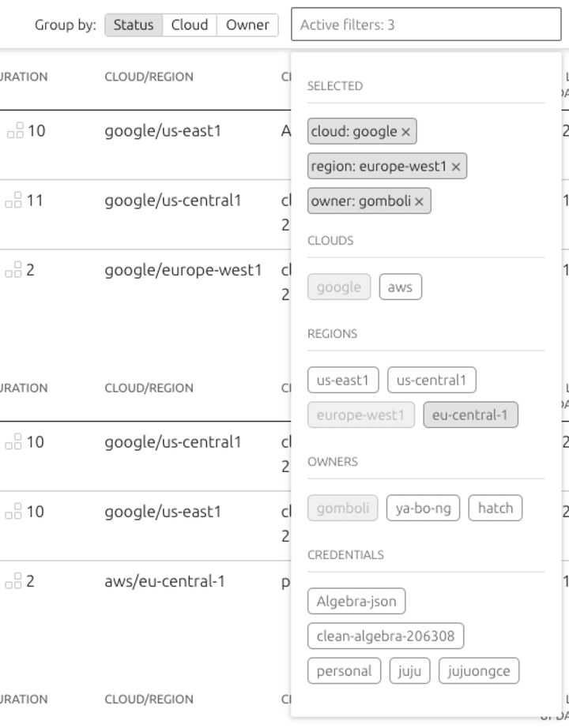Add the aws cloud filter
This screenshot has width=569, height=728.
click(400, 287)
